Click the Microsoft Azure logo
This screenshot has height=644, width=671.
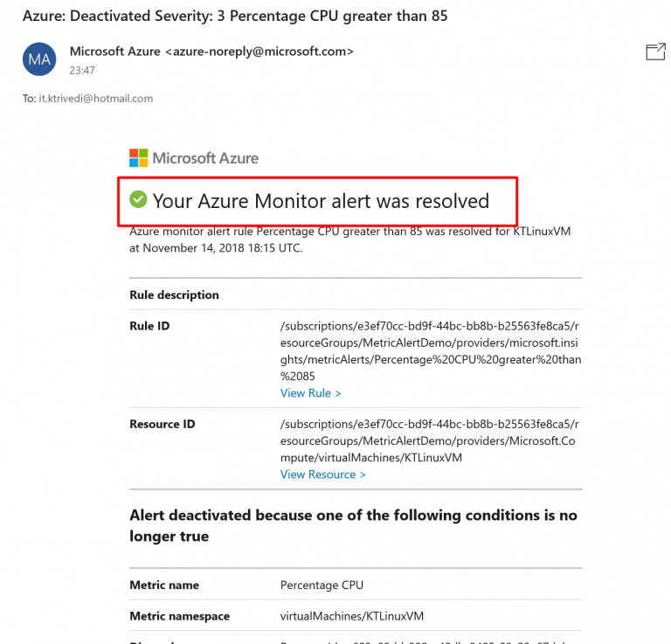pos(194,158)
